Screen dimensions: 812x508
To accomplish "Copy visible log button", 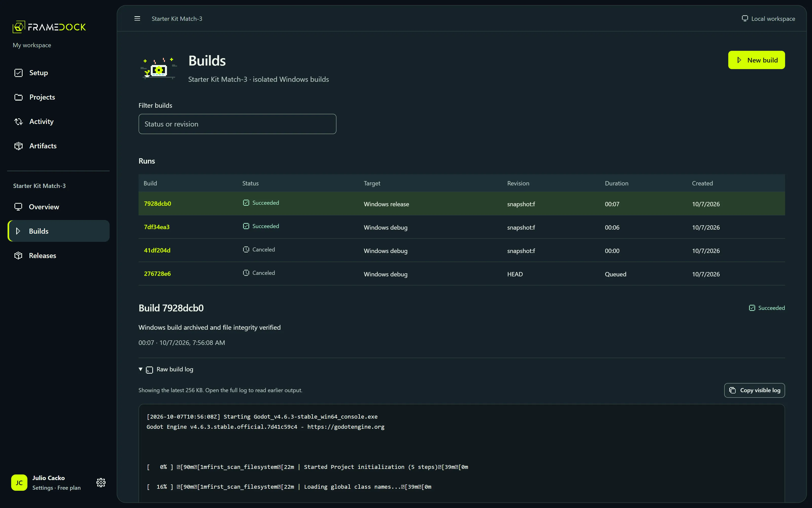I will point(754,390).
